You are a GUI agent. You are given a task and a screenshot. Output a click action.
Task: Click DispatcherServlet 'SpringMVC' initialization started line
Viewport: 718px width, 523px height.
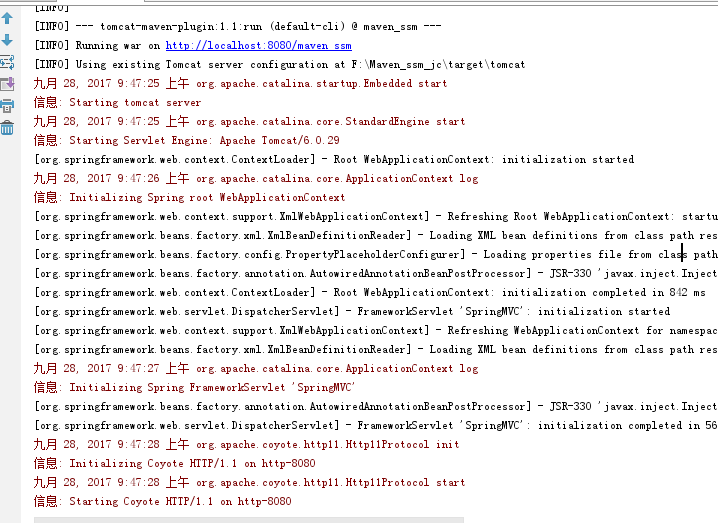click(x=352, y=312)
